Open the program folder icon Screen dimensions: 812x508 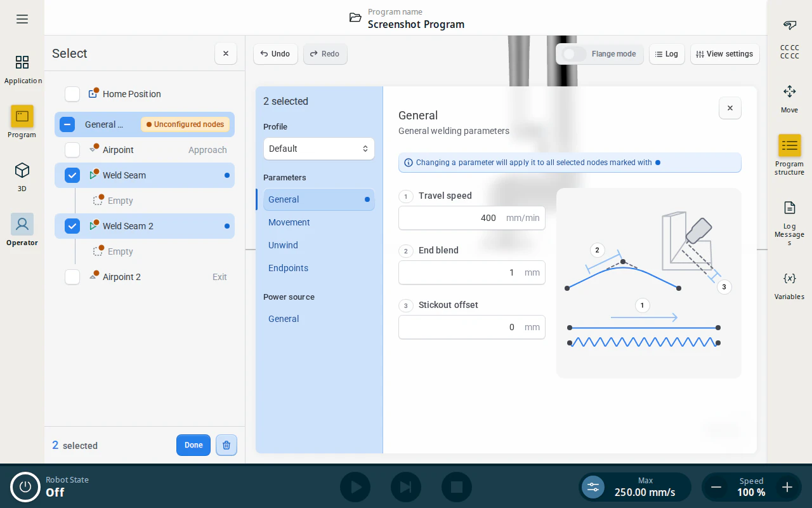pyautogui.click(x=356, y=18)
